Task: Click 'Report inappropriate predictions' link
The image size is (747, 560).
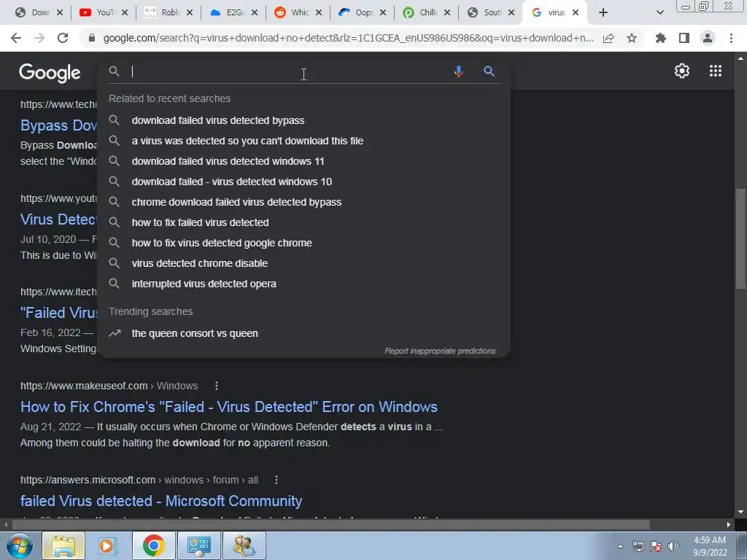Action: [x=440, y=351]
